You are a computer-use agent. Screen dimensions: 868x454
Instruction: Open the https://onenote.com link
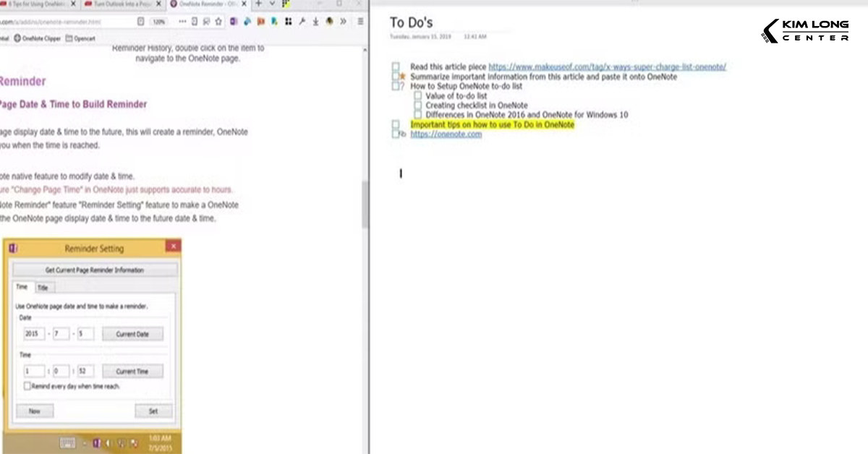446,134
